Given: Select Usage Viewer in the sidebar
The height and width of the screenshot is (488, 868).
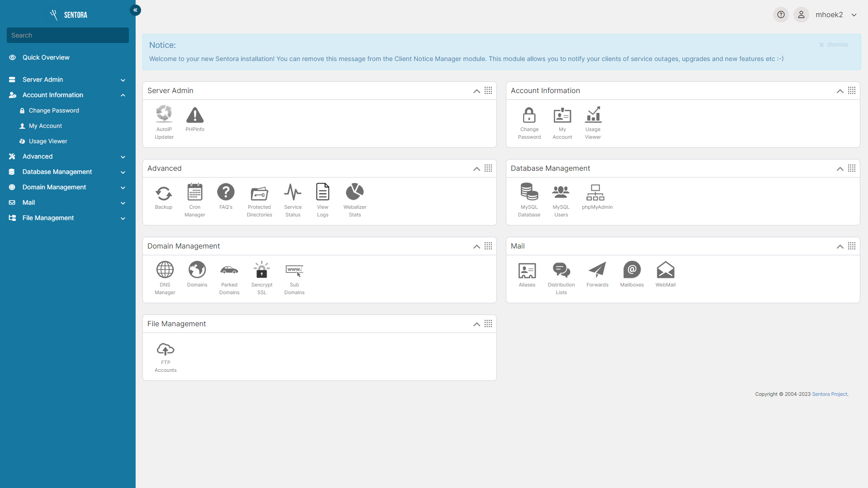Looking at the screenshot, I should pos(48,141).
